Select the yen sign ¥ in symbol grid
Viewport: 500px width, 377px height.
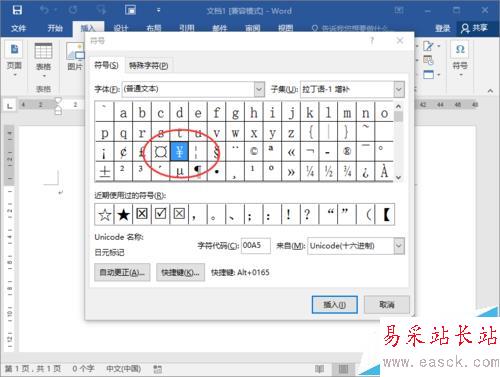[x=179, y=152]
